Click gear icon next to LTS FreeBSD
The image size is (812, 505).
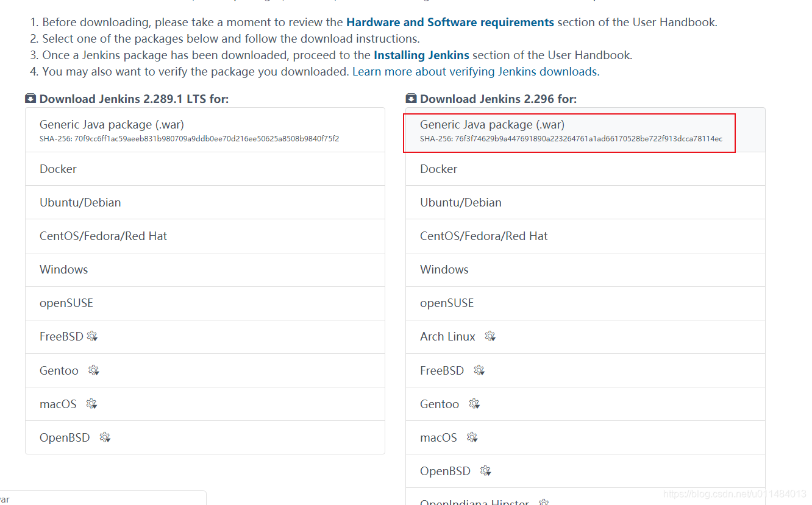pyautogui.click(x=93, y=336)
